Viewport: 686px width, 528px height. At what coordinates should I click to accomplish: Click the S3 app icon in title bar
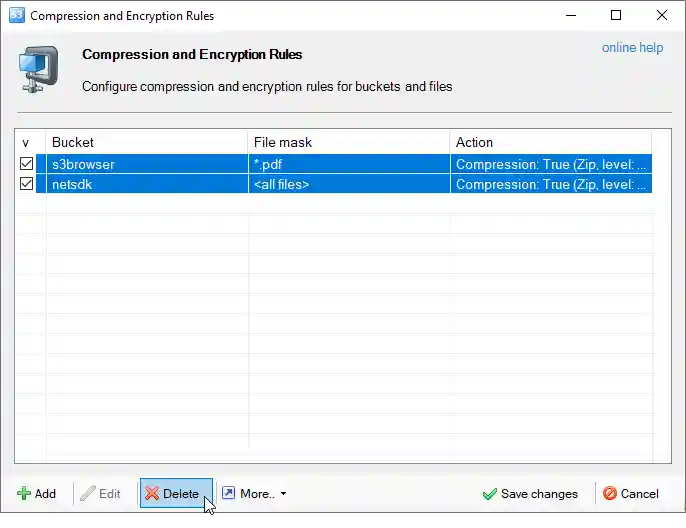(x=16, y=16)
